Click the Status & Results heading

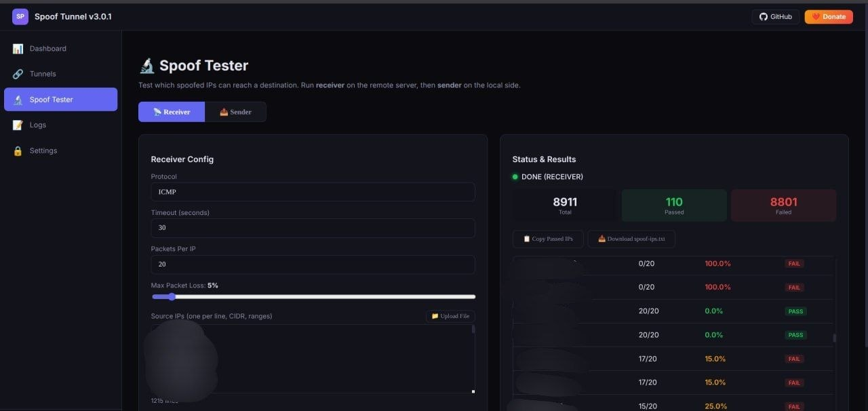[544, 159]
